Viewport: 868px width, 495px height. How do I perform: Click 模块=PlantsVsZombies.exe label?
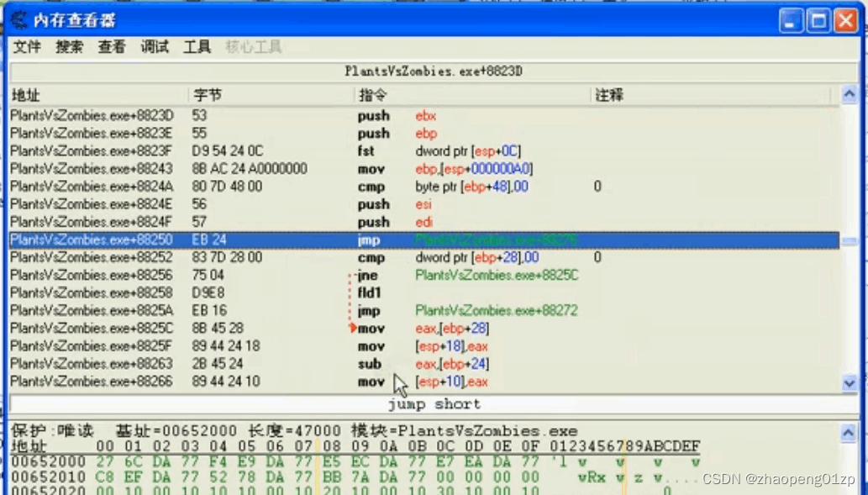465,431
